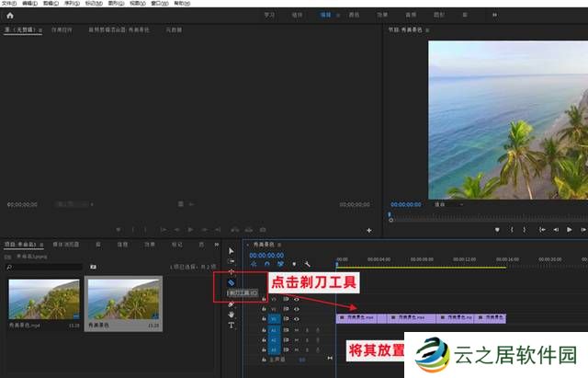Viewport: 588px width, 378px height.
Task: Click the Home icon at top left
Action: pos(10,16)
